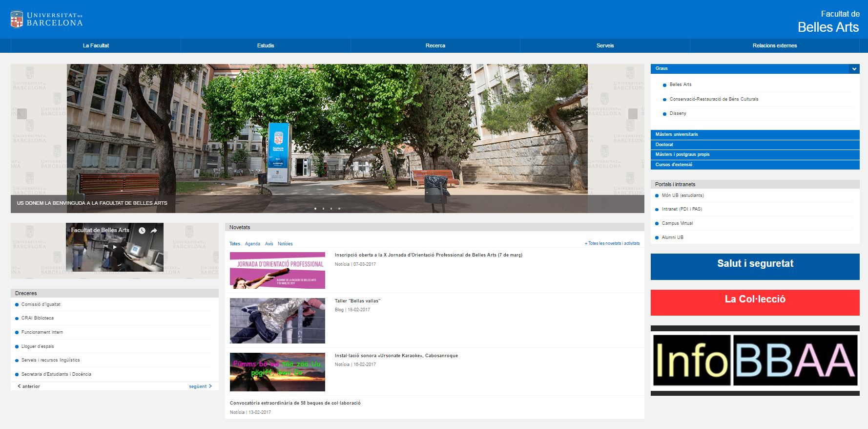Viewport: 868px width, 429px height.
Task: Click the Universitat de Barcelona logo
Action: click(x=46, y=19)
